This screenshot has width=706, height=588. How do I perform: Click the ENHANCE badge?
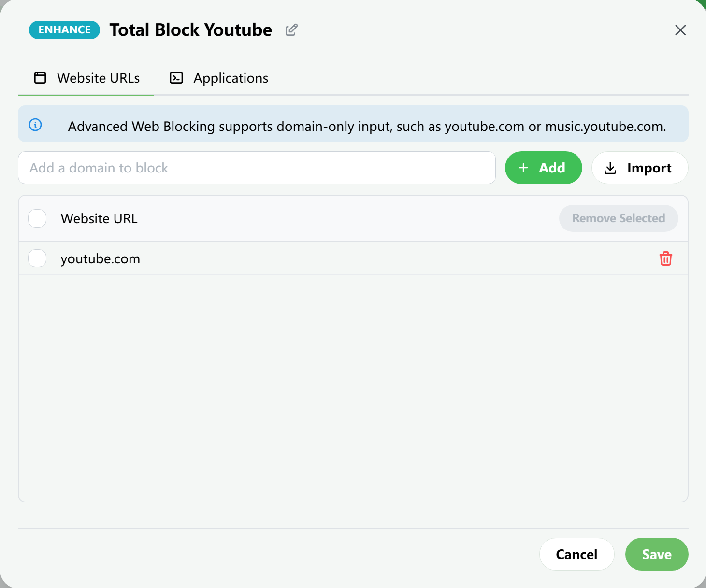point(64,30)
